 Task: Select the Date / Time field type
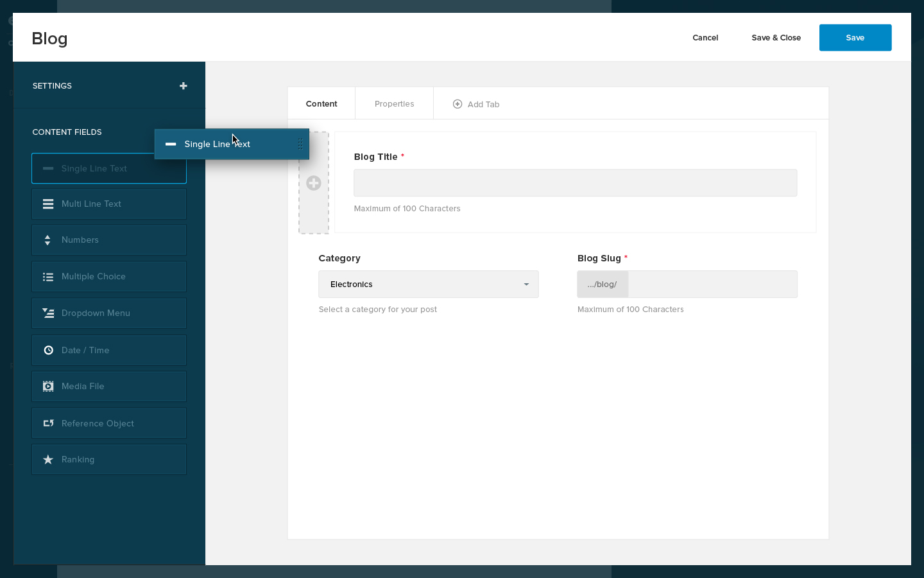(x=109, y=350)
